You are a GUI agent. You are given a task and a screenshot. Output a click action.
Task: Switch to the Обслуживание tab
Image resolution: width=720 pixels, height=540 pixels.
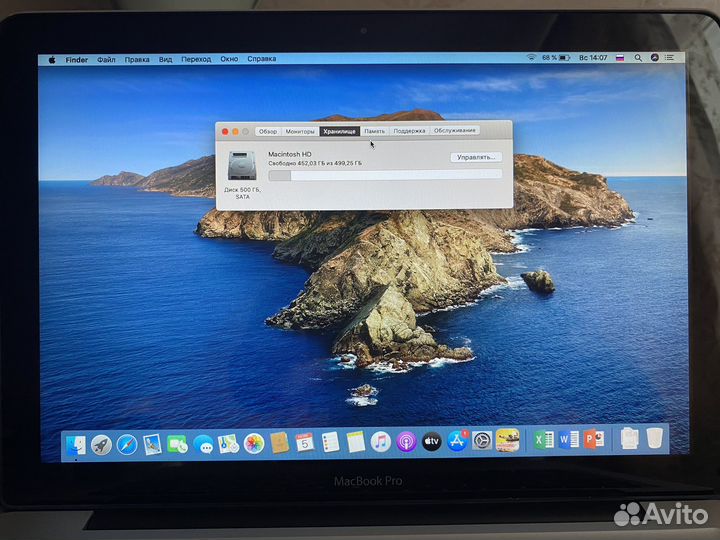pos(455,130)
